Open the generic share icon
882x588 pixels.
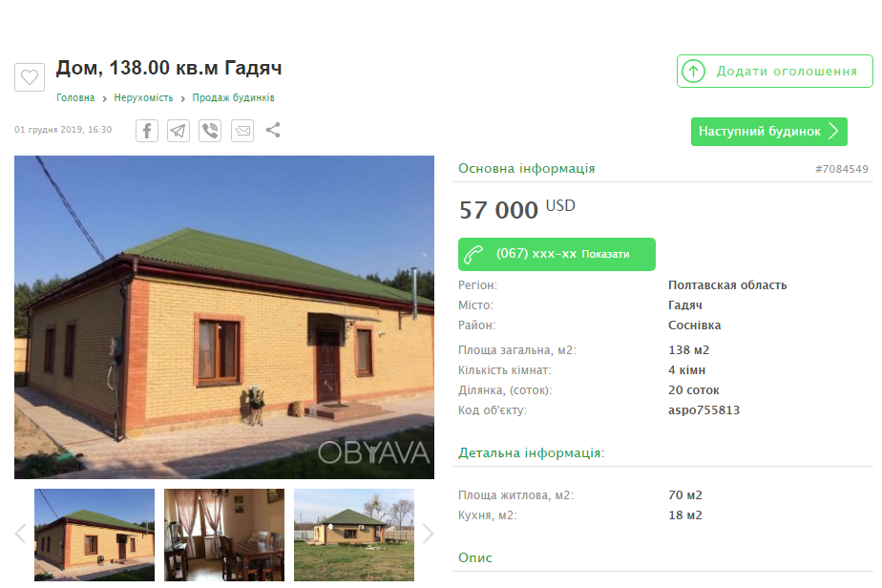273,130
